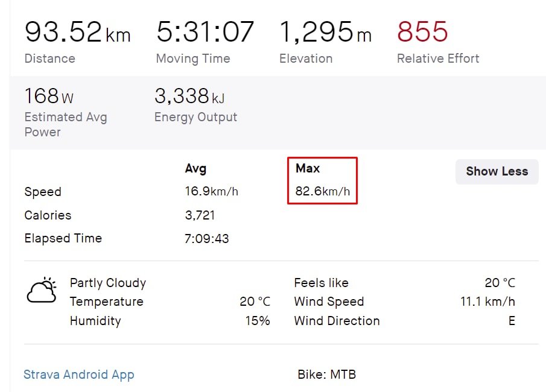
Task: Click the Avg column header
Action: (x=195, y=169)
